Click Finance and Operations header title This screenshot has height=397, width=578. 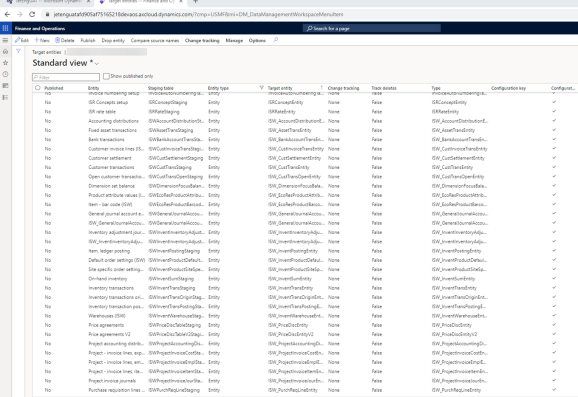[x=40, y=28]
